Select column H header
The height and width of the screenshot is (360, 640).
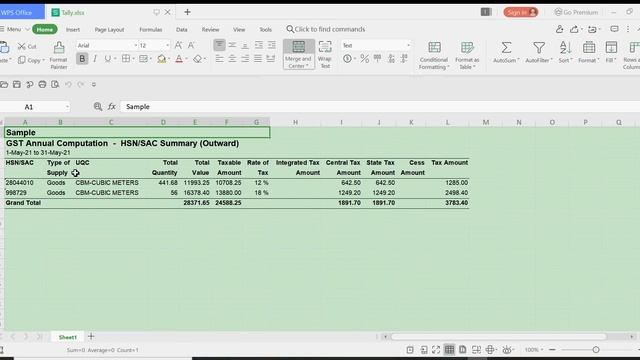tap(295, 122)
